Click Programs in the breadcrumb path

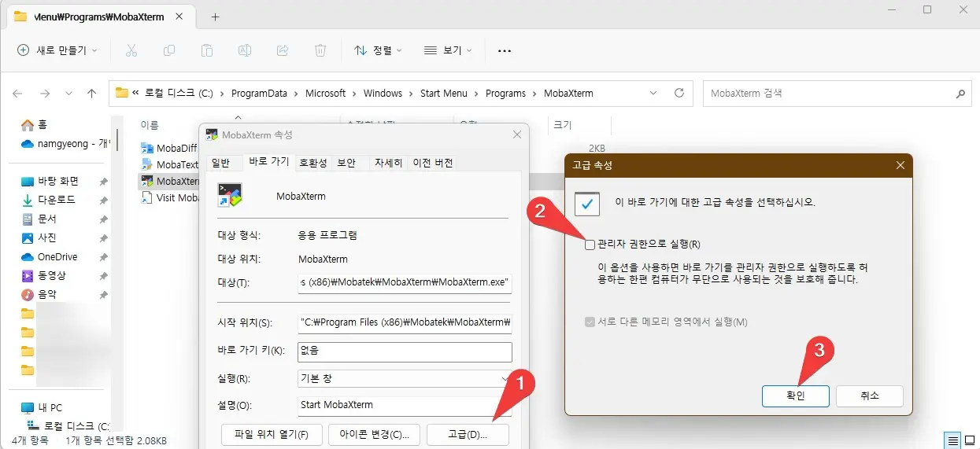(x=505, y=93)
